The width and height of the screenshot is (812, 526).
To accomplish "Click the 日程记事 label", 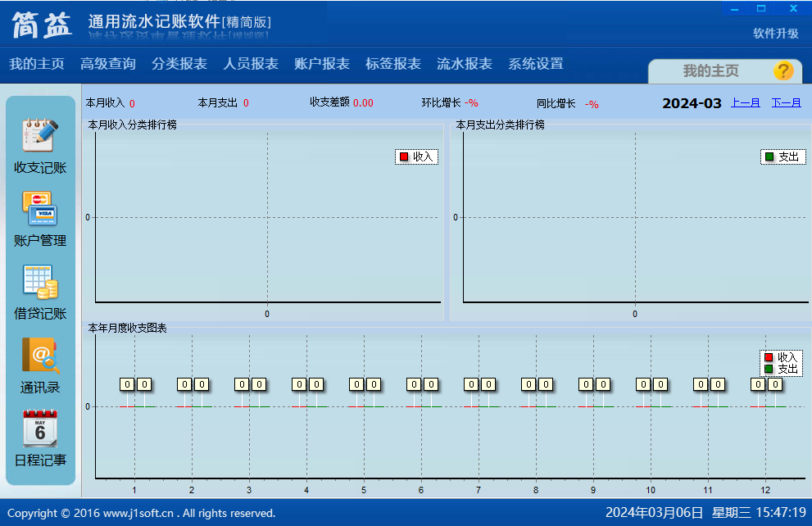I will [40, 460].
